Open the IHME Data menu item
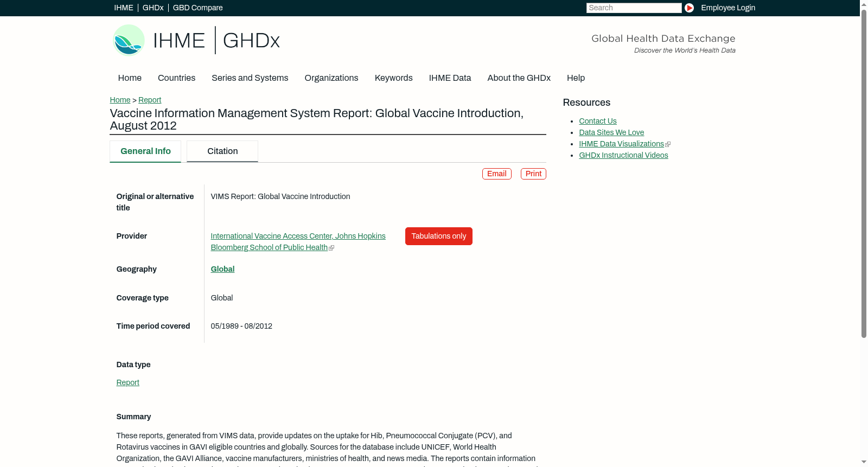The width and height of the screenshot is (868, 467). (x=450, y=78)
